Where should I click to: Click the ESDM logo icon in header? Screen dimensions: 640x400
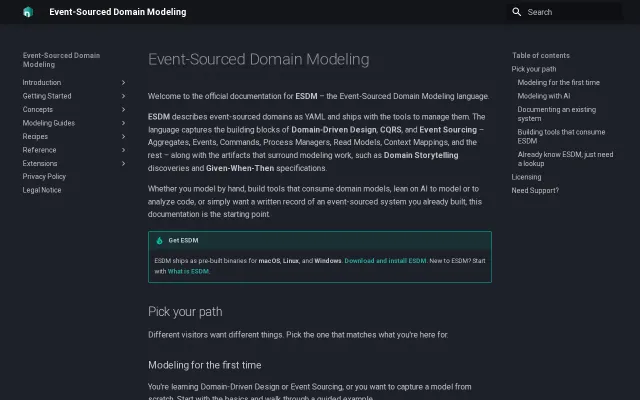click(28, 12)
